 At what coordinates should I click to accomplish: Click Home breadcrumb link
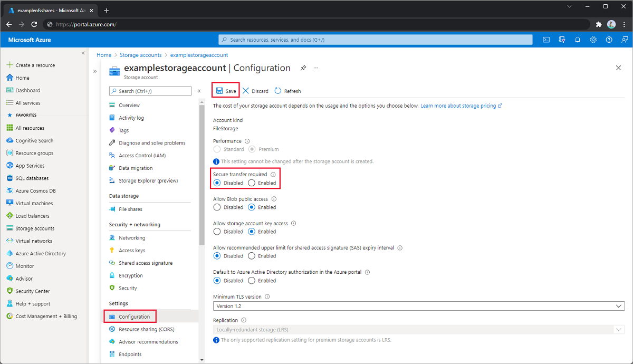click(x=104, y=55)
